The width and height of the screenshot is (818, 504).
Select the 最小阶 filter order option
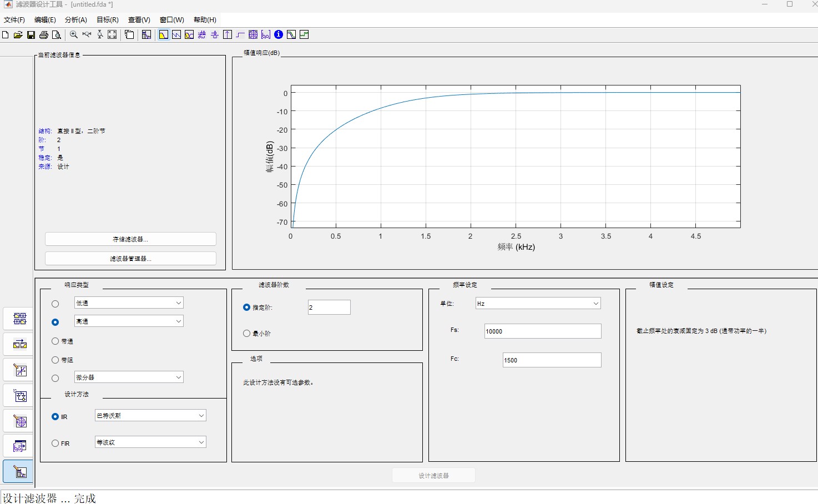[x=247, y=334]
